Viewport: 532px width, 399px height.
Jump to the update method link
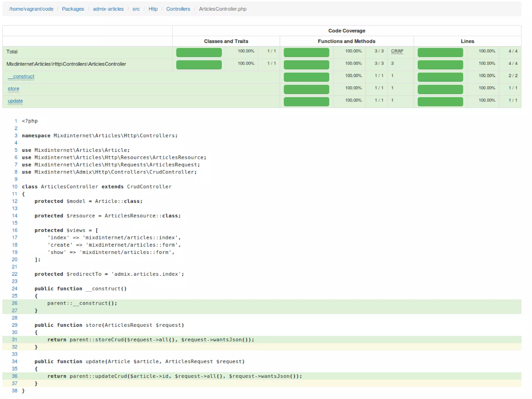[15, 101]
